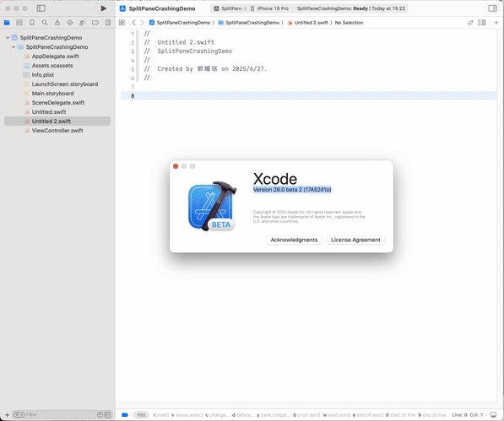Open the Breakpoint navigator
504x421 pixels.
95,23
